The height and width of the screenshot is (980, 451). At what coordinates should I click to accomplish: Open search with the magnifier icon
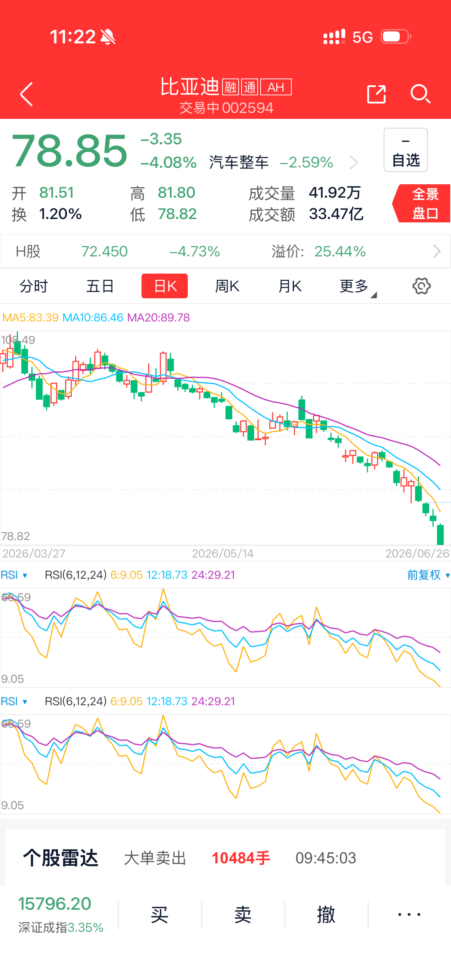421,94
